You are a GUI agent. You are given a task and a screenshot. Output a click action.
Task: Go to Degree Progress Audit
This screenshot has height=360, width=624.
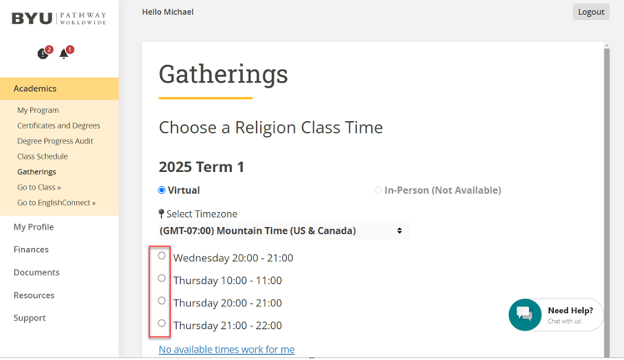coord(55,141)
